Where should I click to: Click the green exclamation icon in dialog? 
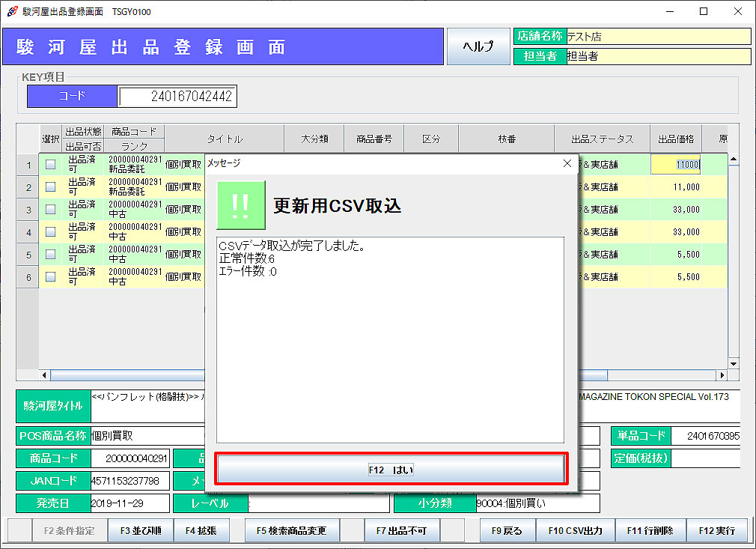point(241,205)
